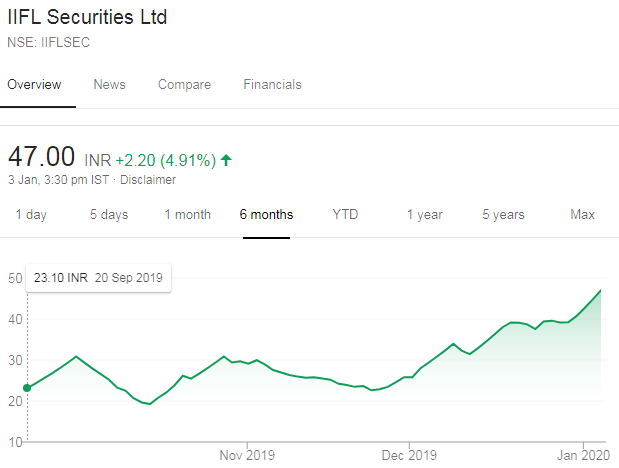The width and height of the screenshot is (619, 468).
Task: Display the 1 year chart range
Action: point(424,215)
